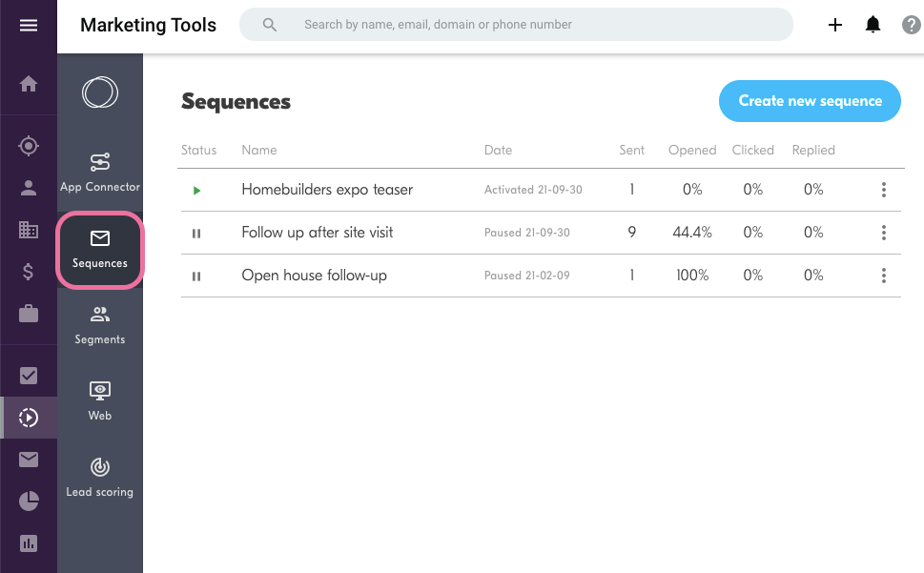Viewport: 924px width, 573px height.
Task: Open options menu for Open house follow-up
Action: pyautogui.click(x=883, y=276)
